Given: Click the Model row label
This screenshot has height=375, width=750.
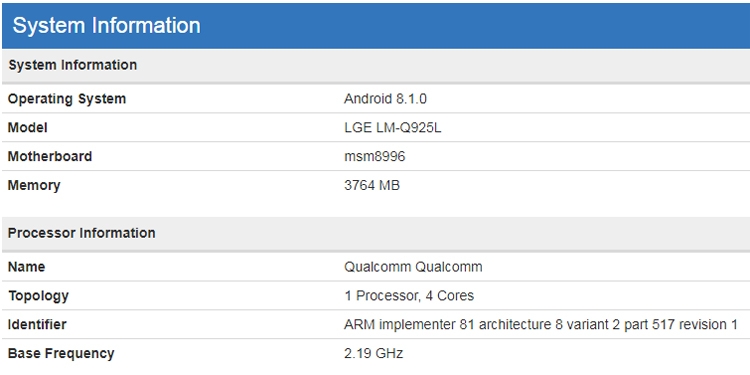Looking at the screenshot, I should point(28,128).
